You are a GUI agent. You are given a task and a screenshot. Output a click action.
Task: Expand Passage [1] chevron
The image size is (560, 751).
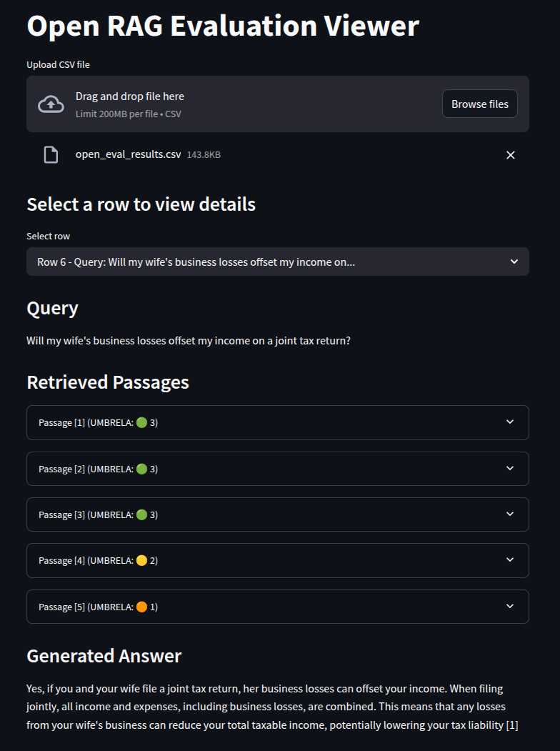[510, 422]
